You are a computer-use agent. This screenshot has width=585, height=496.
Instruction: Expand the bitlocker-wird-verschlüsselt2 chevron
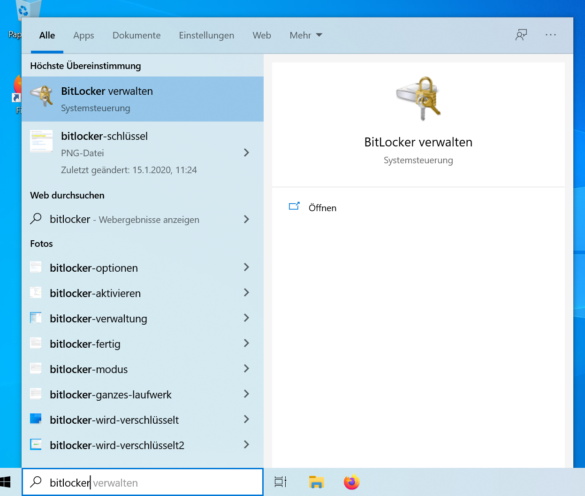click(x=246, y=444)
